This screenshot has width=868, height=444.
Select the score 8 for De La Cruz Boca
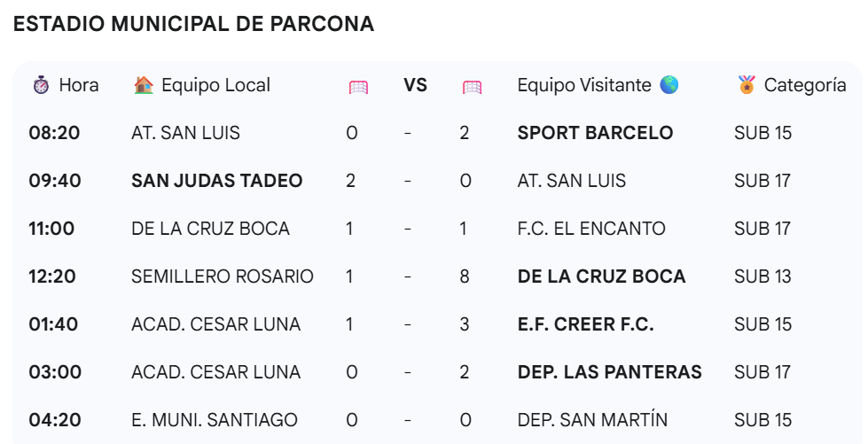(x=465, y=277)
